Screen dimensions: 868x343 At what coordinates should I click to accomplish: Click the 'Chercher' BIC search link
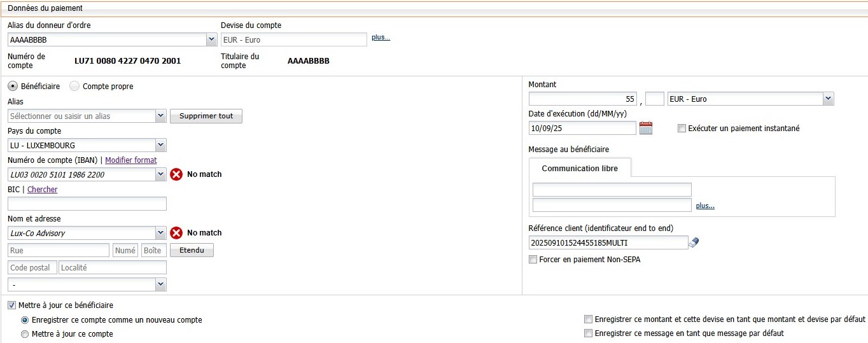point(42,190)
